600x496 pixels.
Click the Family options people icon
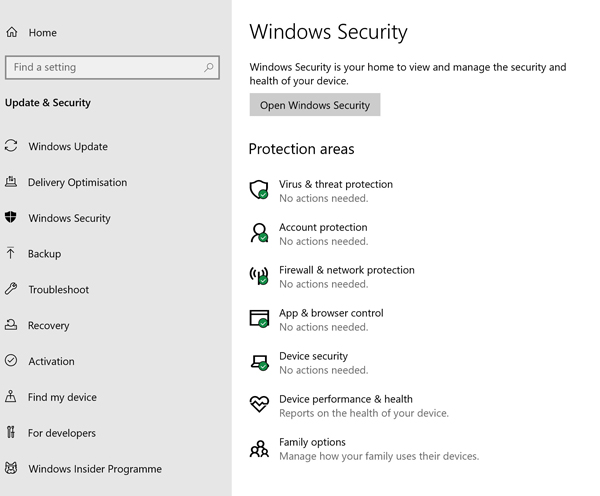coord(259,448)
